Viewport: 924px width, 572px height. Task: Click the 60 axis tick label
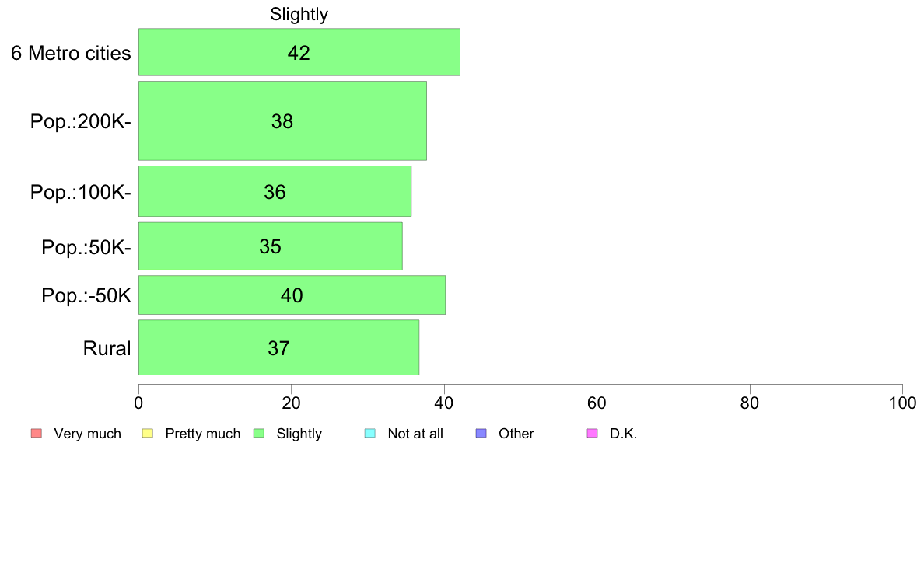coord(597,403)
